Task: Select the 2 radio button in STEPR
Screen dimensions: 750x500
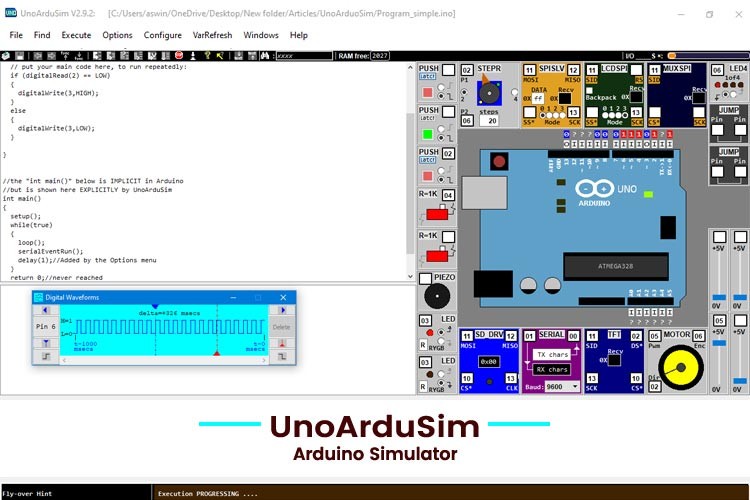Action: pyautogui.click(x=464, y=92)
